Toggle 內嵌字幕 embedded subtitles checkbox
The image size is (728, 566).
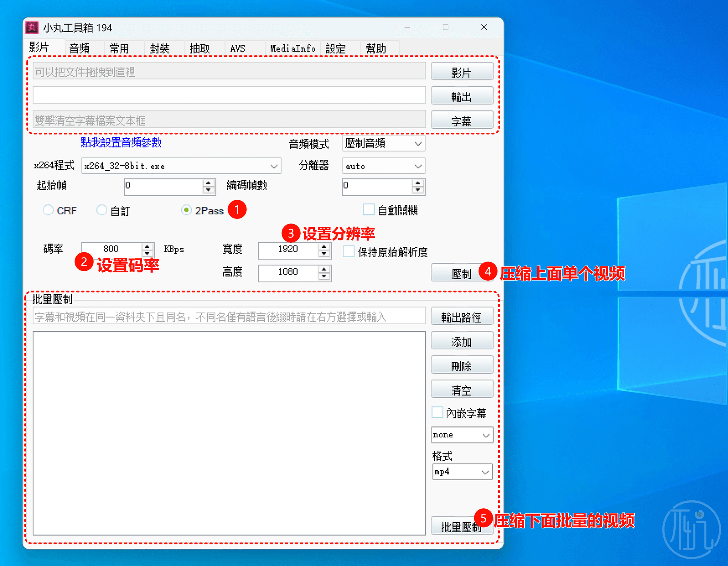437,412
